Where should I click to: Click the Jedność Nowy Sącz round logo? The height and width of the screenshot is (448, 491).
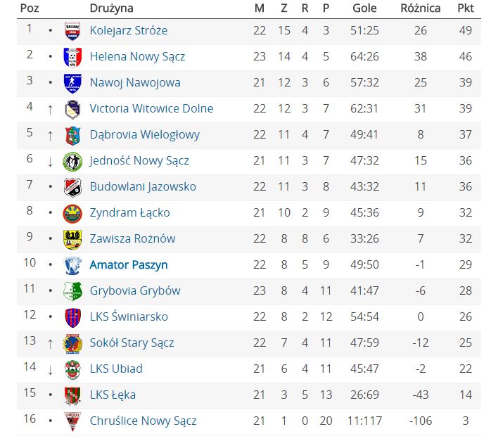(x=72, y=161)
